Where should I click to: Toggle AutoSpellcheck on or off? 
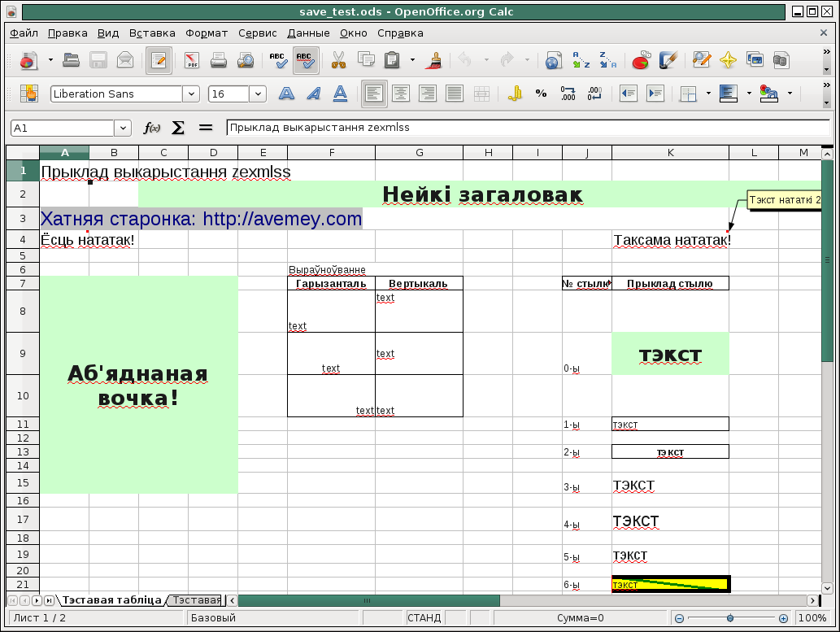305,60
